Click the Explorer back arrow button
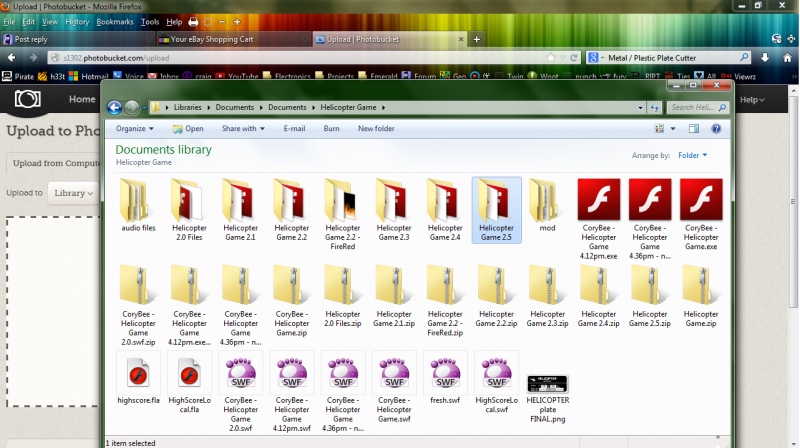Viewport: 800px width, 448px height. (x=114, y=108)
